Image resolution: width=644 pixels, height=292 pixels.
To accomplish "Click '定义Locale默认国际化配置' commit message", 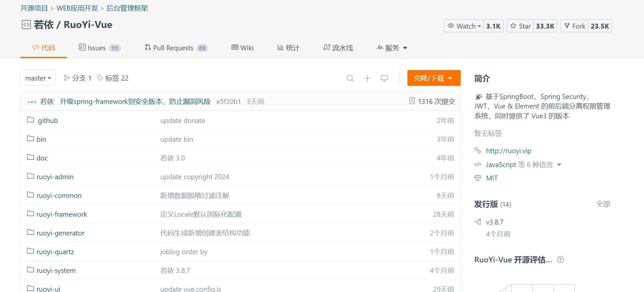I will coord(201,214).
